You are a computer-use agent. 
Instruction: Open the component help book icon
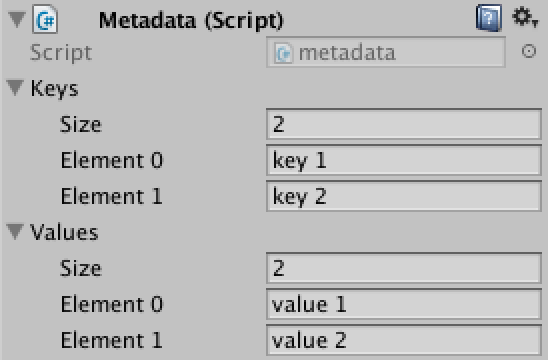tap(489, 17)
